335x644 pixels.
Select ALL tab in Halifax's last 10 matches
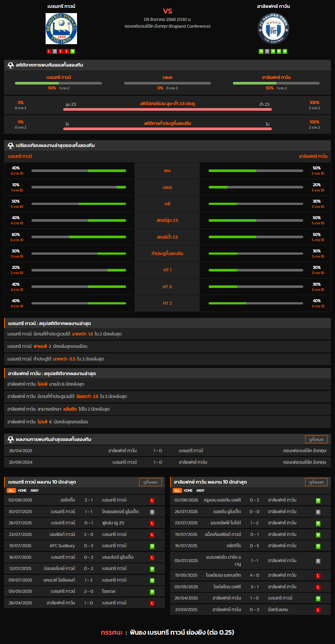coord(177,491)
